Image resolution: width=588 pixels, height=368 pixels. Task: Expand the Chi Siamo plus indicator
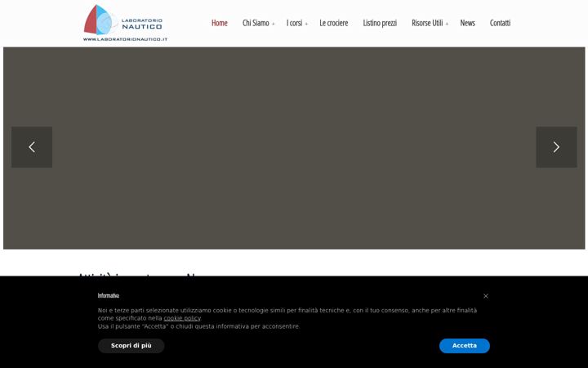[x=274, y=24]
